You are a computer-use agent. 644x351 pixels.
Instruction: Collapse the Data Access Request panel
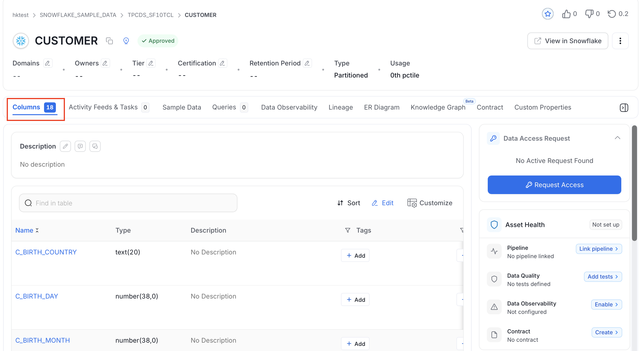pyautogui.click(x=617, y=138)
